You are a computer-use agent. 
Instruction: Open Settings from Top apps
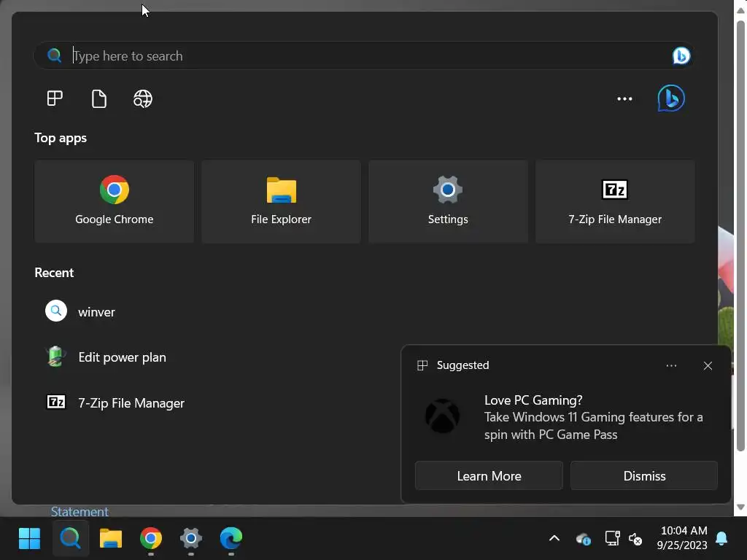448,201
